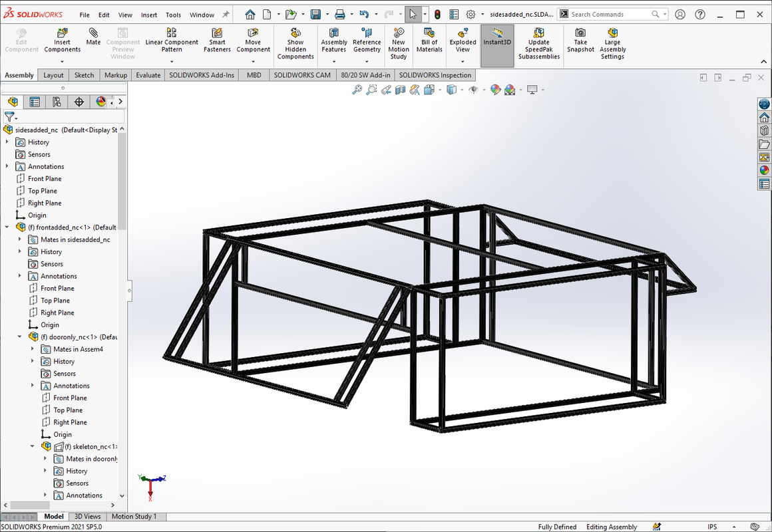Click the user Login account icon
This screenshot has height=532, width=772.
680,14
